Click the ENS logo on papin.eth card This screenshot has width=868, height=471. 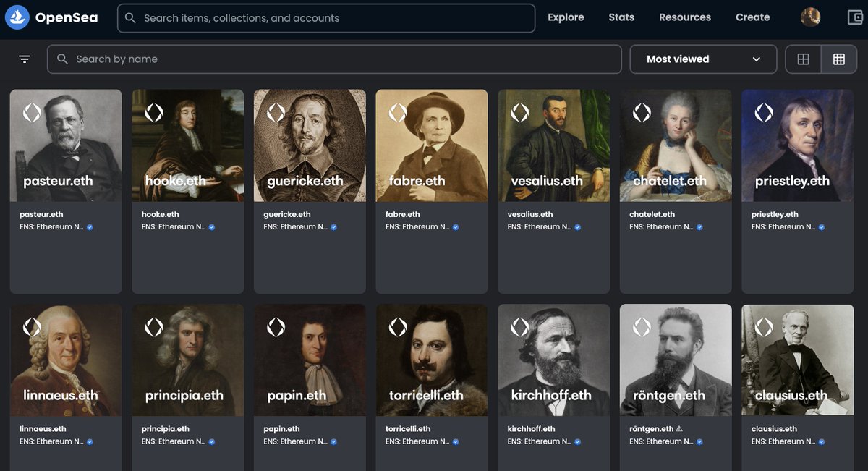pyautogui.click(x=276, y=327)
